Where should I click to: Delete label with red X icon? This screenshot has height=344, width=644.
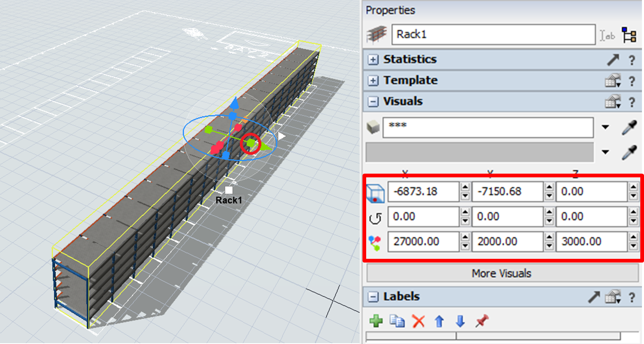click(x=418, y=321)
